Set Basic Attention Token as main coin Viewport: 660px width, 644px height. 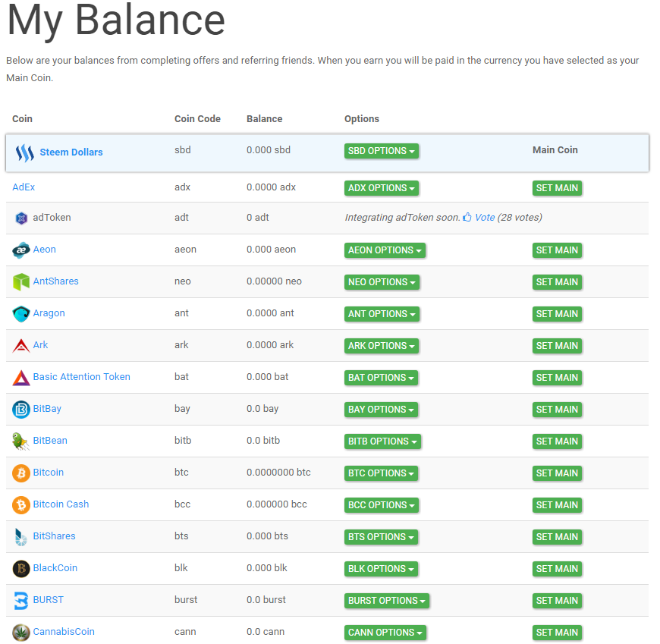tap(557, 378)
